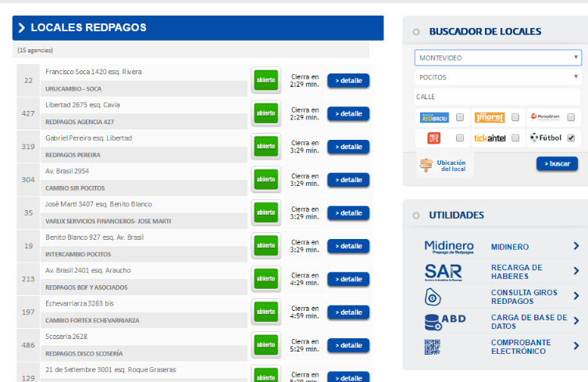
Task: Expand the Recarga de Haberes arrow
Action: (576, 270)
